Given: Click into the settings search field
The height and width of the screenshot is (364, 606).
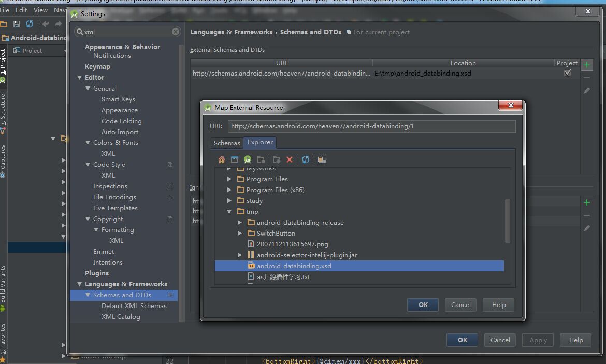Looking at the screenshot, I should (x=127, y=32).
